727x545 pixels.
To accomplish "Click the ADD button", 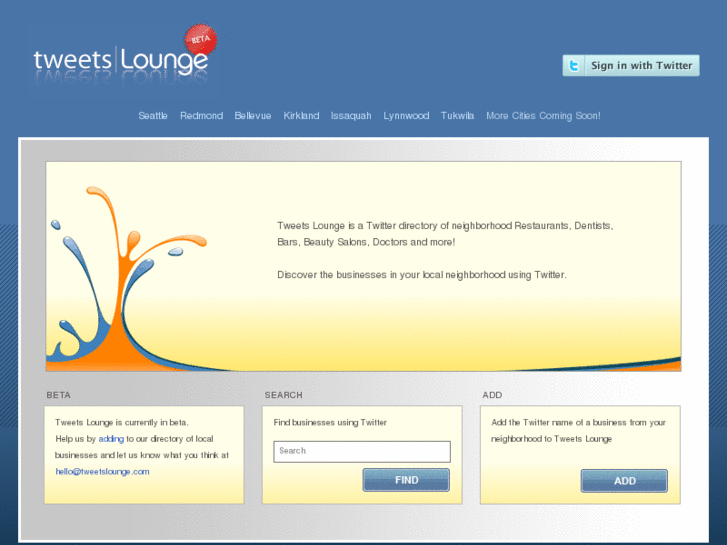I will pyautogui.click(x=624, y=481).
